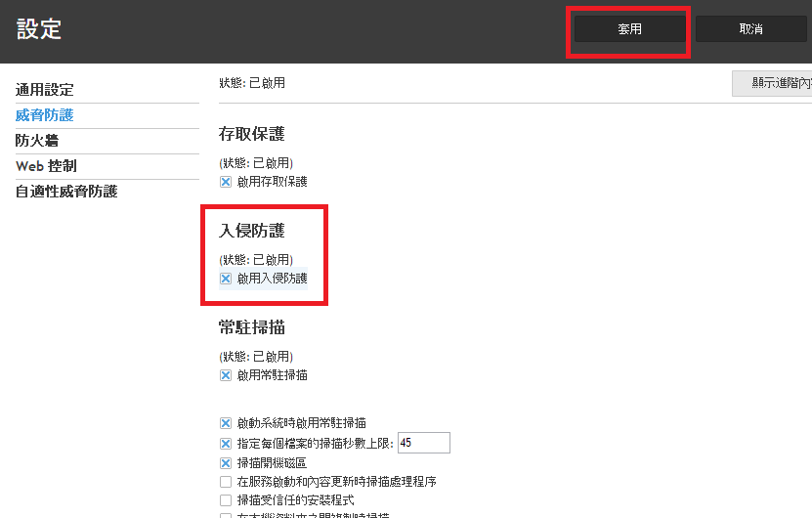Toggle the 啟用常駐掃描 checkbox
812x518 pixels.
click(226, 375)
